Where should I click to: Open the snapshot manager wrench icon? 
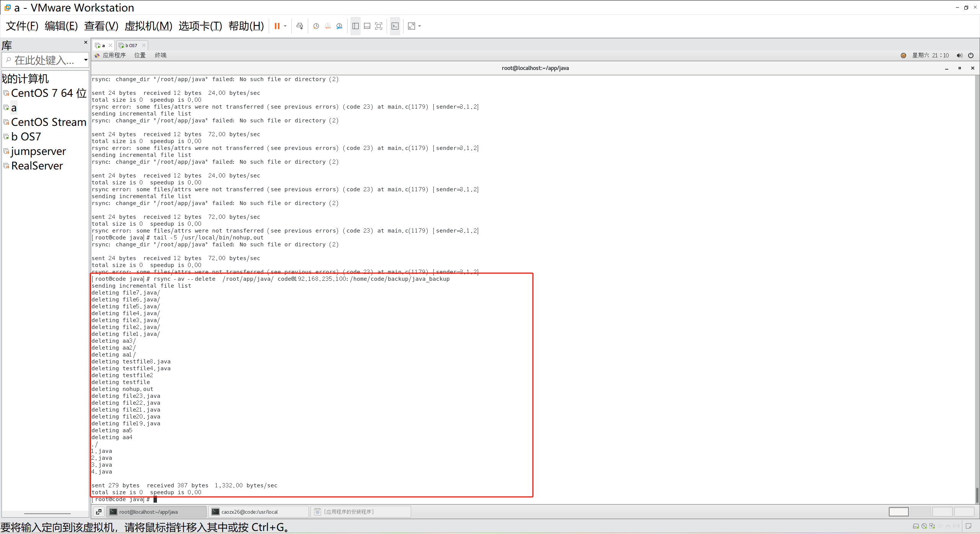[340, 26]
